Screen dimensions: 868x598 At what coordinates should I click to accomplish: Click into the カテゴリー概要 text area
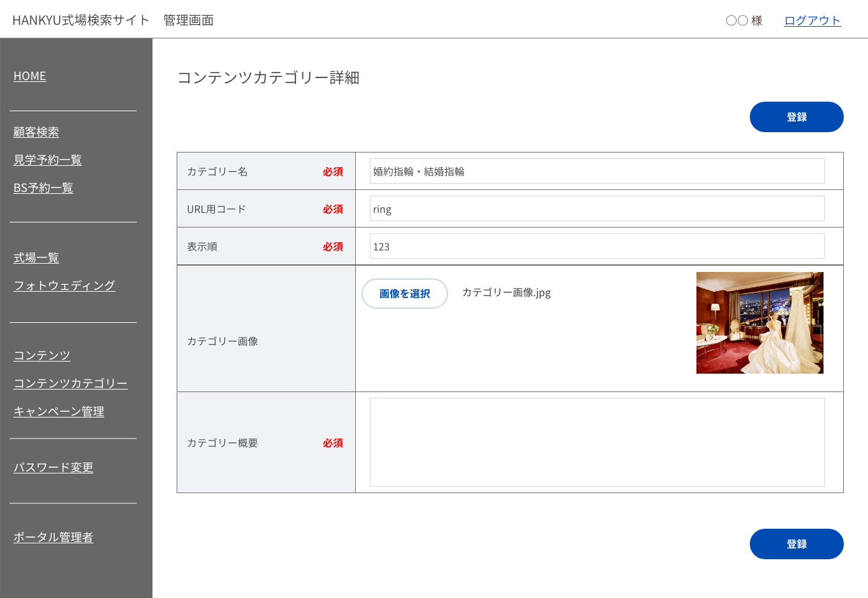coord(597,442)
